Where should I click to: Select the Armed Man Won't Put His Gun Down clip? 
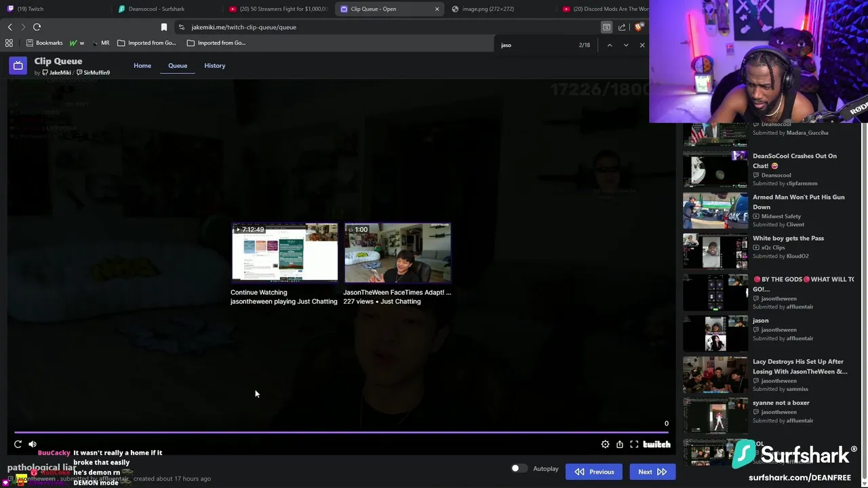point(769,211)
